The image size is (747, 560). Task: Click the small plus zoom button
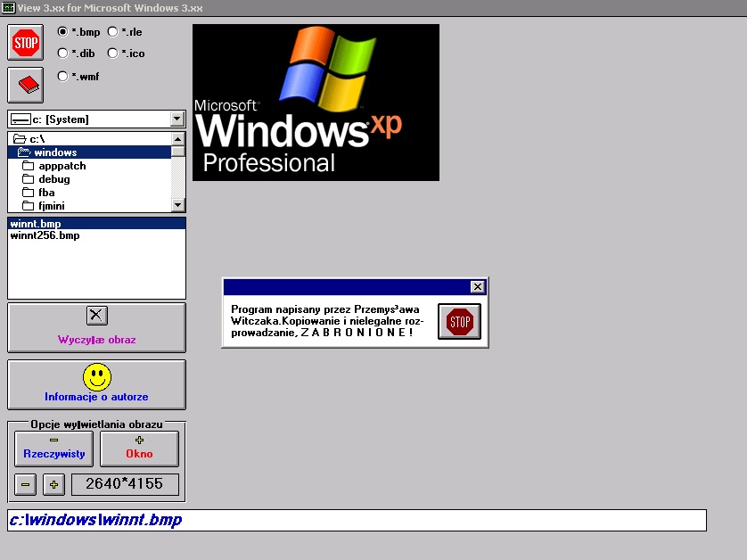pos(53,485)
